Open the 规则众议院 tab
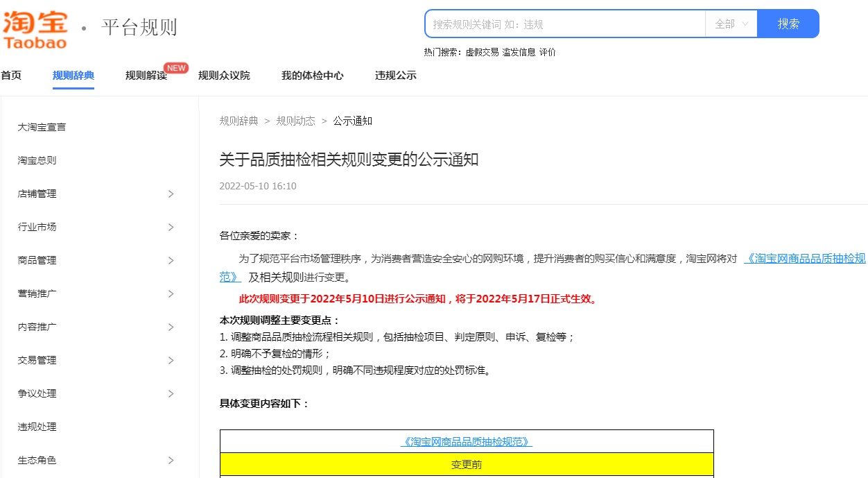The image size is (868, 478). point(224,76)
